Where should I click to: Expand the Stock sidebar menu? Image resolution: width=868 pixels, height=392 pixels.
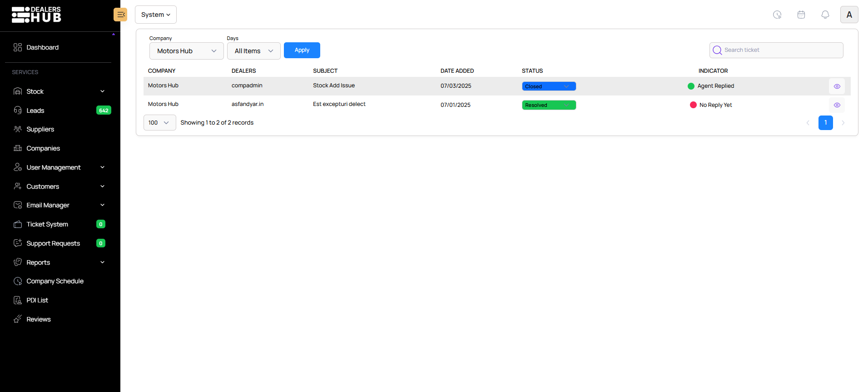(59, 91)
